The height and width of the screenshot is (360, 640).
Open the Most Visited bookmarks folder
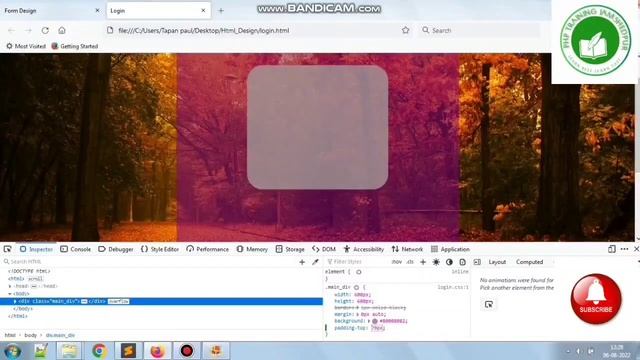(x=26, y=46)
